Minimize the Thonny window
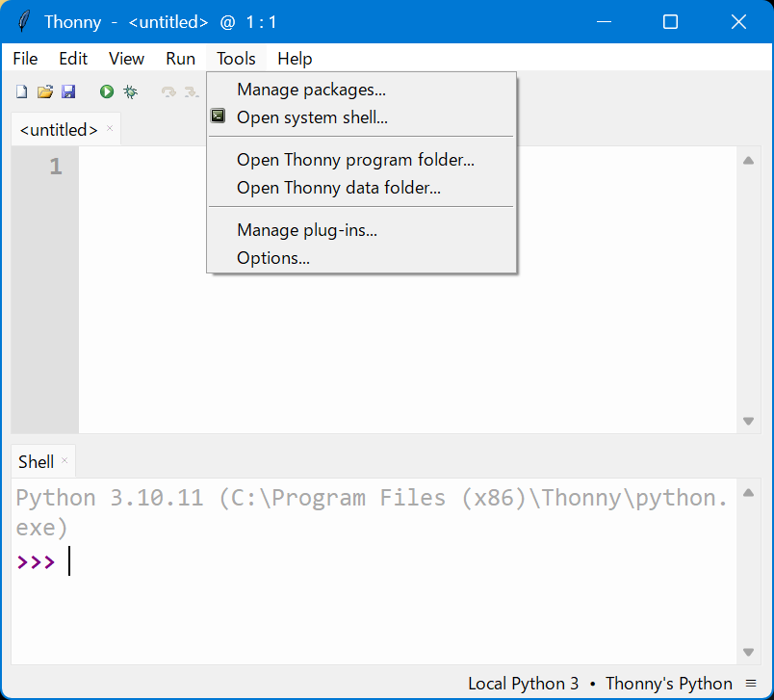This screenshot has height=700, width=774. point(604,22)
